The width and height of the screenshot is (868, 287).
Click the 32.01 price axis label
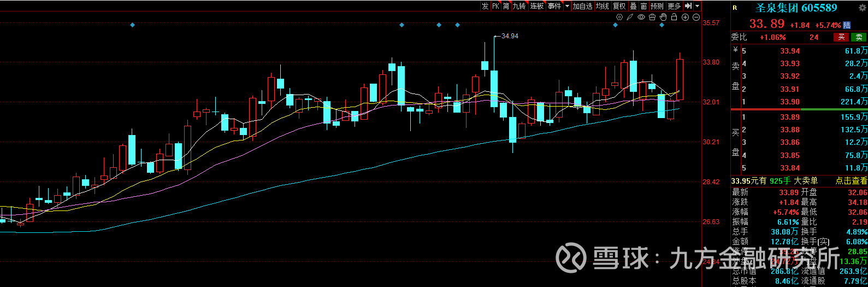711,102
